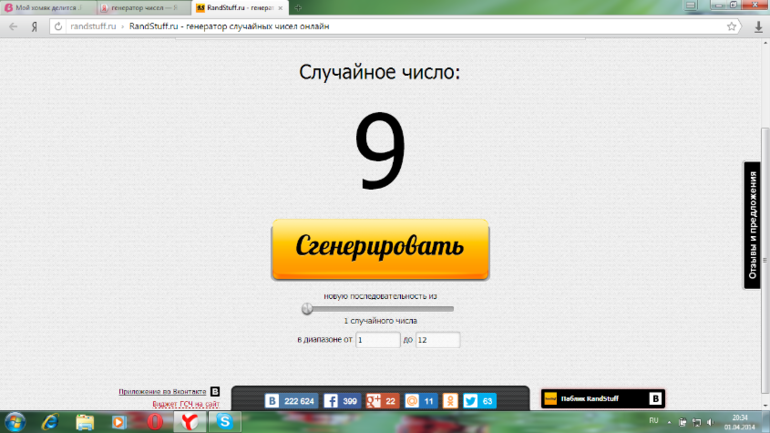Click the range start field containing 1
The height and width of the screenshot is (433, 770).
378,340
